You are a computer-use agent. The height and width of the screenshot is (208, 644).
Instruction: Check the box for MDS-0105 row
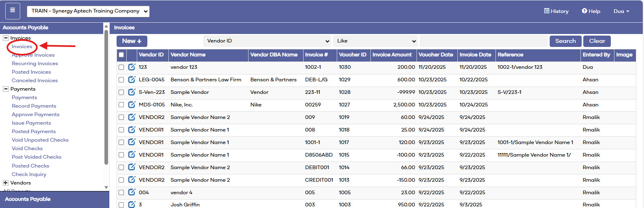(121, 105)
